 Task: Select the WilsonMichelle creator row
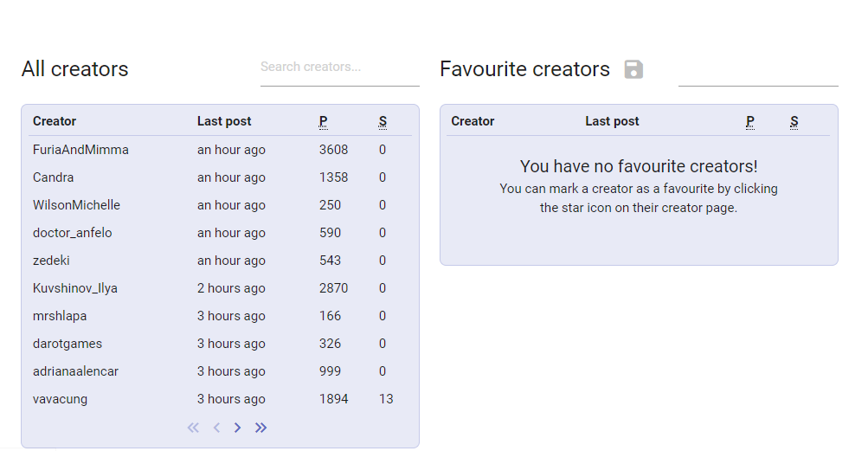pyautogui.click(x=76, y=205)
